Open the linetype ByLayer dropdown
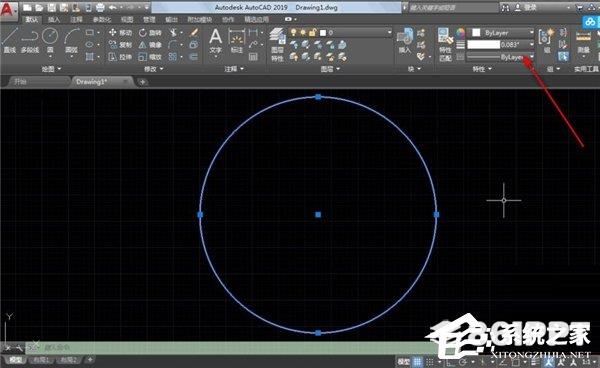This screenshot has width=600, height=368. pyautogui.click(x=499, y=57)
